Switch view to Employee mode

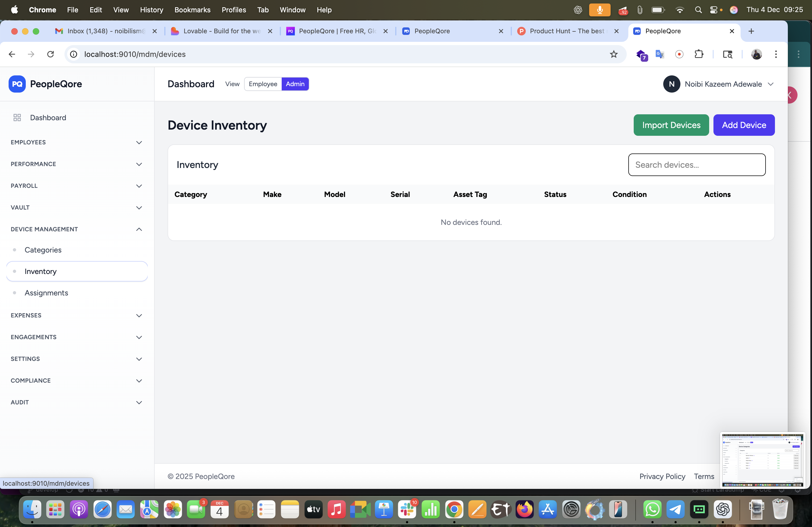[x=263, y=84]
